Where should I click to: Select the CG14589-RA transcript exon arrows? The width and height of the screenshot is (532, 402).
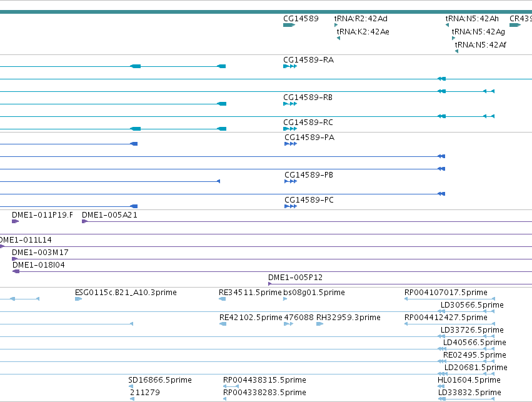pyautogui.click(x=290, y=66)
